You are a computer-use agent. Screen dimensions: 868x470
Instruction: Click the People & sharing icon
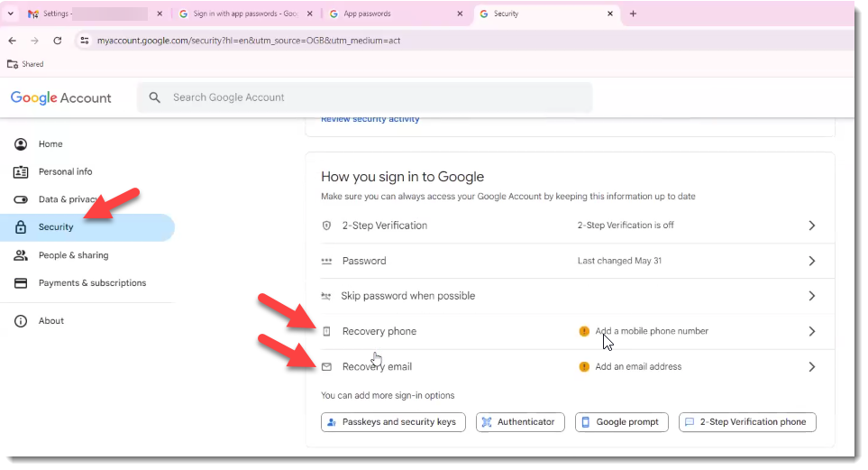21,255
